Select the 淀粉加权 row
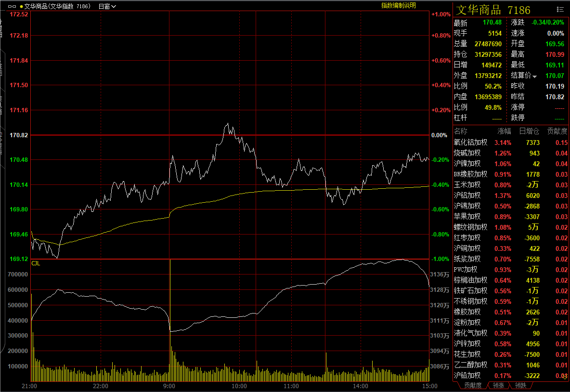The image size is (570, 392). [511, 323]
